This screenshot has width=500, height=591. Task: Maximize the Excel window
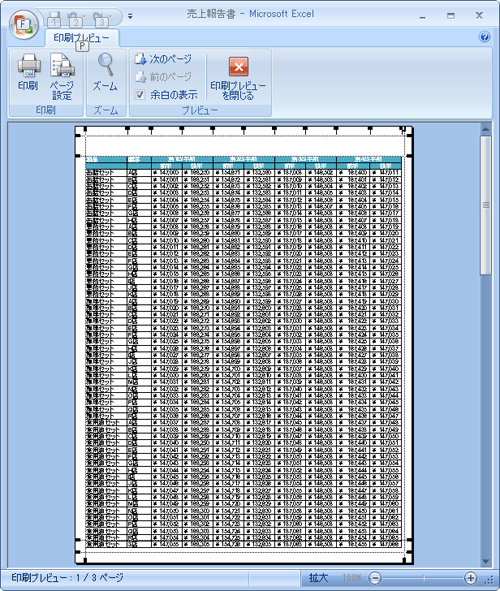(451, 16)
